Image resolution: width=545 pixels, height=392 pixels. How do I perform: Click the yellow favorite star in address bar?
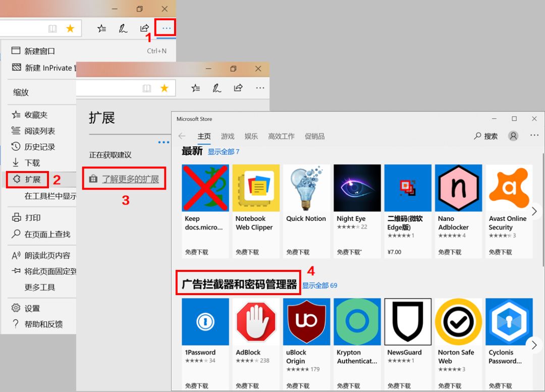tap(71, 28)
